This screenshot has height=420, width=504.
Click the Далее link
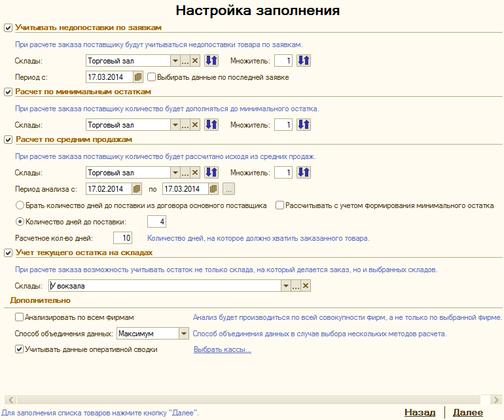pos(468,412)
